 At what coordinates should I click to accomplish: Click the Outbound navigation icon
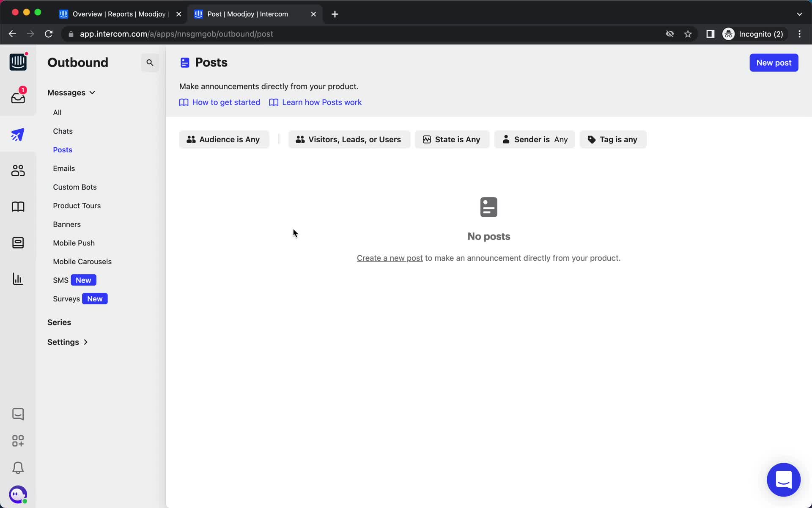coord(17,134)
